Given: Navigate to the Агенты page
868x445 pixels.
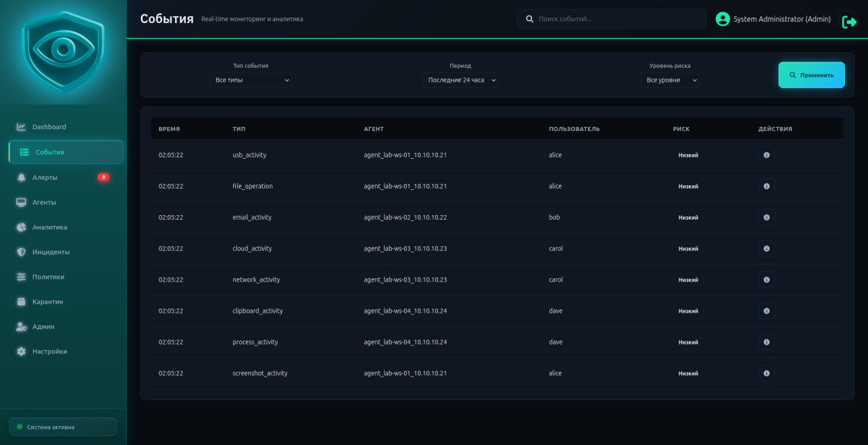Looking at the screenshot, I should click(x=66, y=202).
